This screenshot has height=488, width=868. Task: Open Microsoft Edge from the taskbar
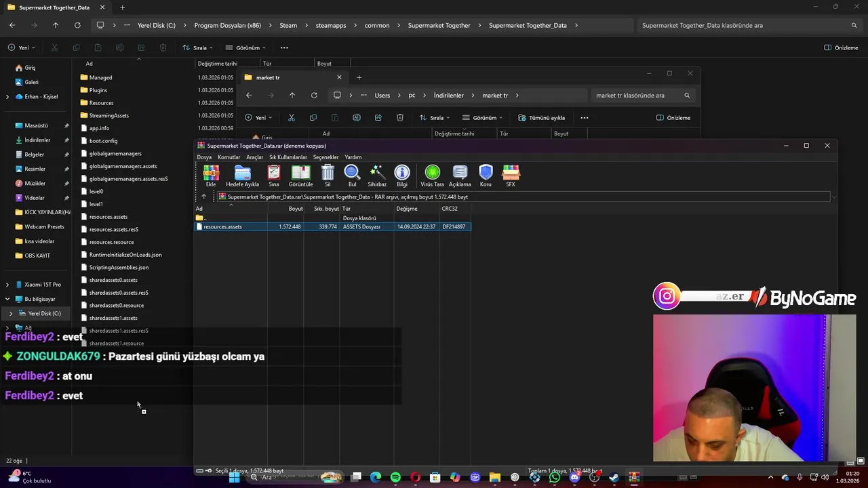coord(376,477)
